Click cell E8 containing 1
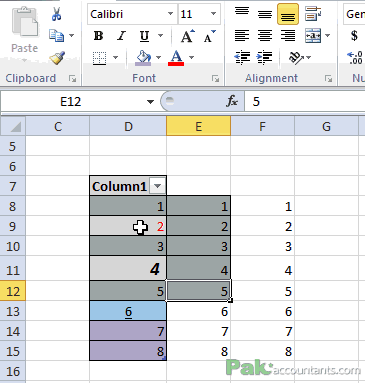365x383 pixels. pos(198,206)
